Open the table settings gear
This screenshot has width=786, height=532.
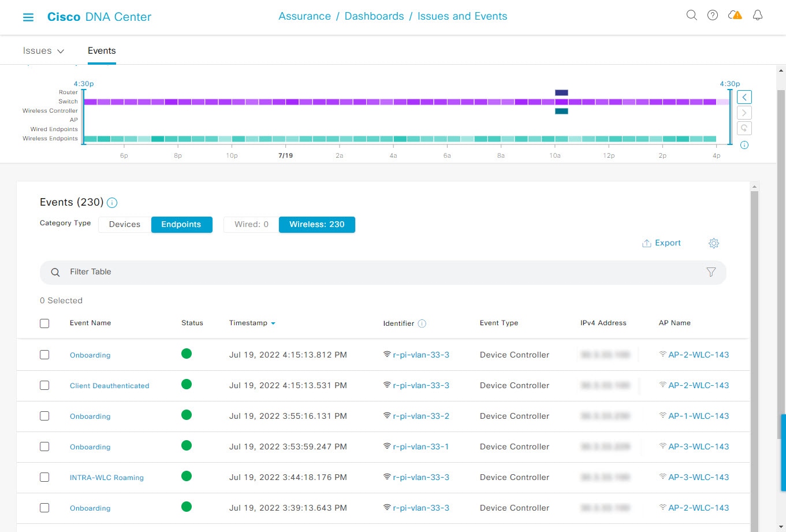[714, 243]
